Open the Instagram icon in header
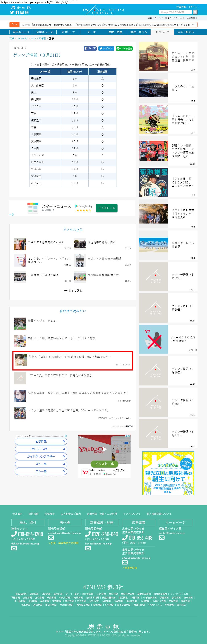This screenshot has width=207, height=644. (x=27, y=12)
